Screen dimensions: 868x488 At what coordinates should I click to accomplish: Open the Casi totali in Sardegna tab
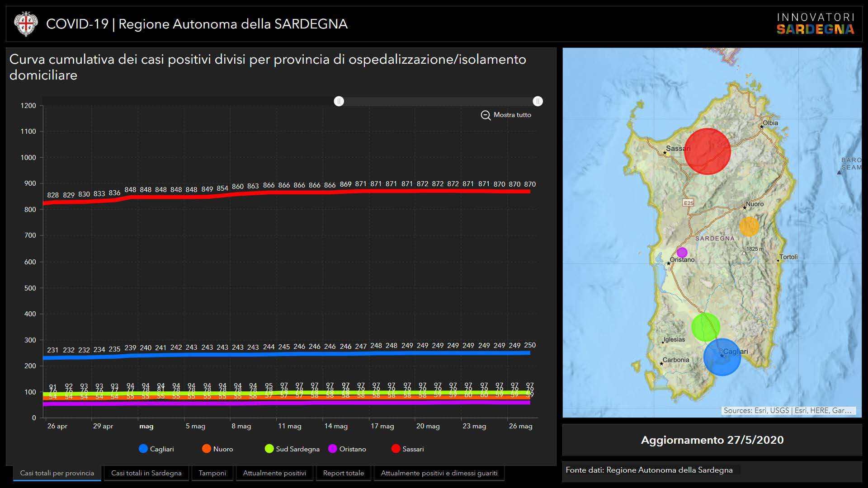(146, 473)
